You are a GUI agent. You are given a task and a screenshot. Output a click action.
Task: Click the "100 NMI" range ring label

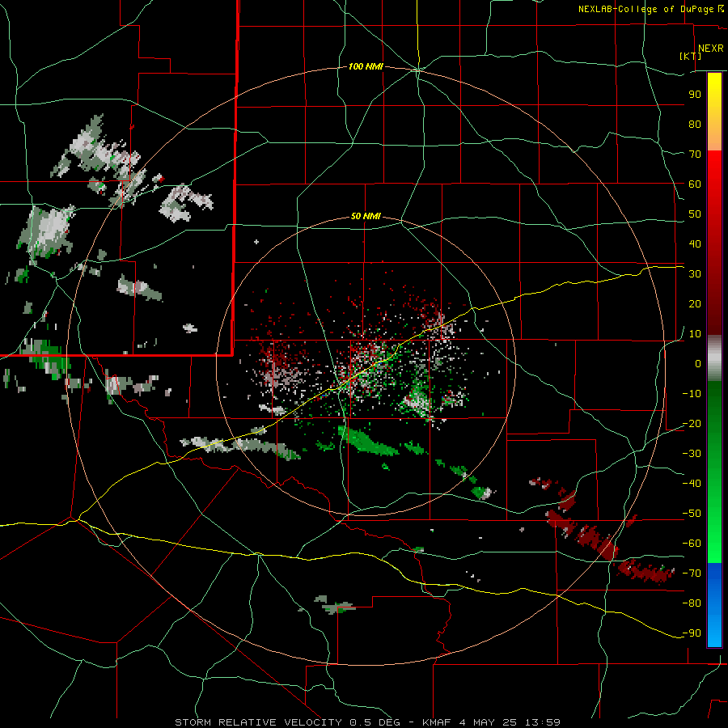[x=366, y=67]
